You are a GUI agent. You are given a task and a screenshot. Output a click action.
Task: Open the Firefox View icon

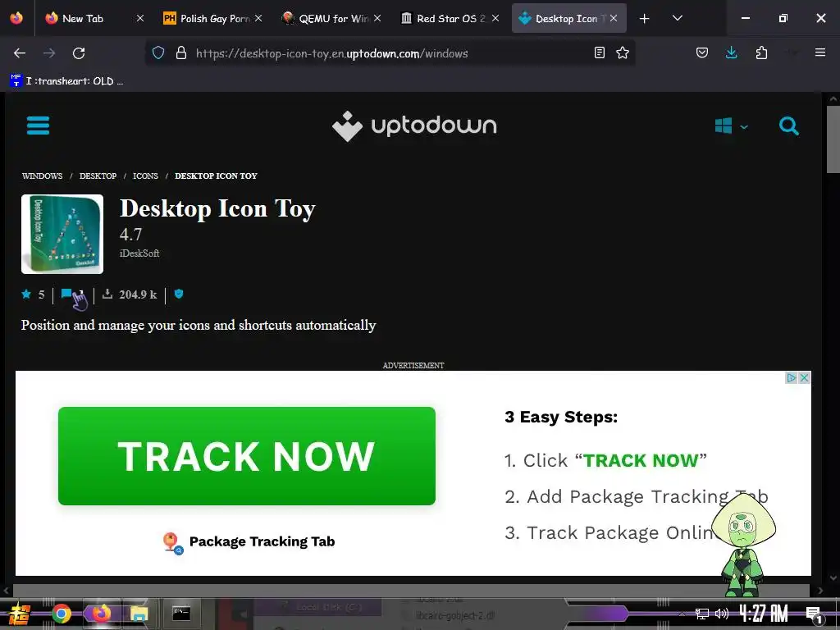(x=16, y=18)
